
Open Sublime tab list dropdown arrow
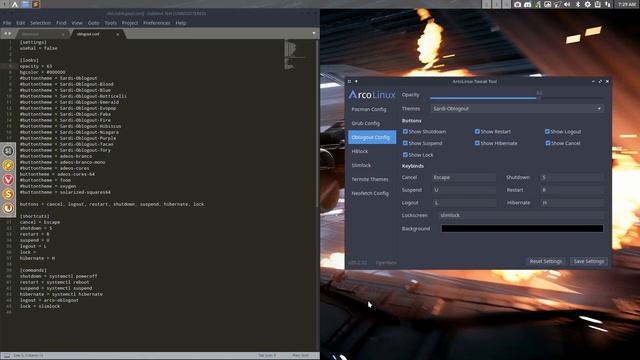pyautogui.click(x=314, y=33)
